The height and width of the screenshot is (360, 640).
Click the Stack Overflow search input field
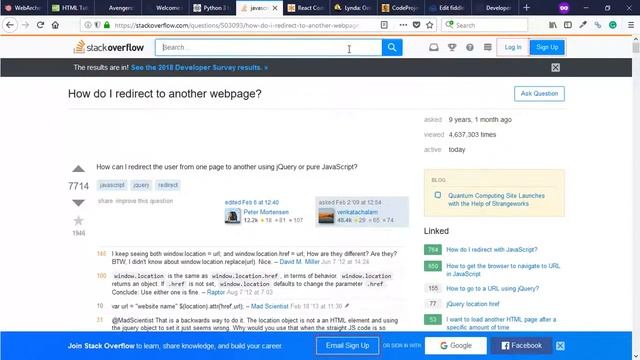269,47
